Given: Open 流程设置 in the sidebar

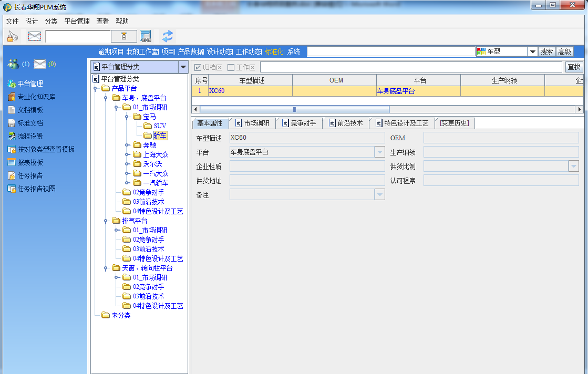Looking at the screenshot, I should (30, 136).
